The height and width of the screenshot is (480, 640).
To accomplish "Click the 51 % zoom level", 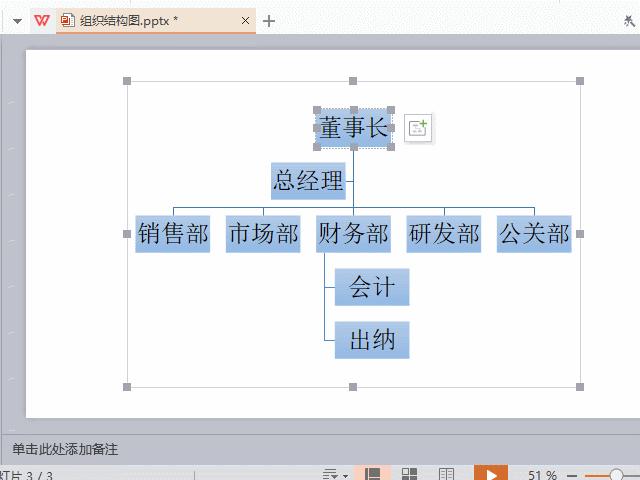I will pyautogui.click(x=542, y=475).
